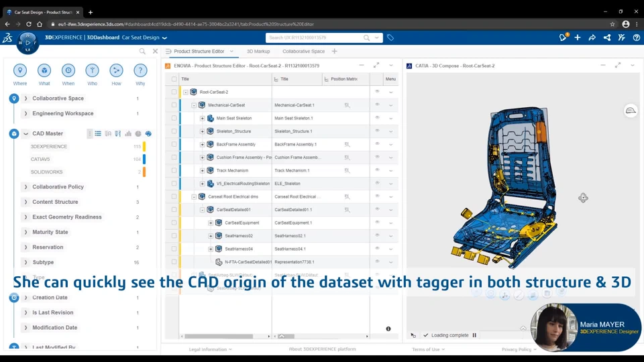The height and width of the screenshot is (362, 644).
Task: Click the CAD Master color palette icon
Action: click(x=148, y=133)
